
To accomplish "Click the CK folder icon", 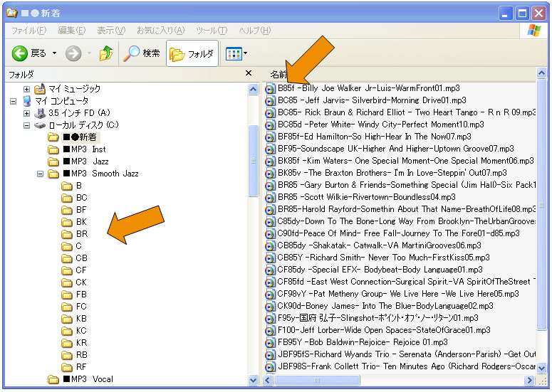I will click(x=67, y=282).
